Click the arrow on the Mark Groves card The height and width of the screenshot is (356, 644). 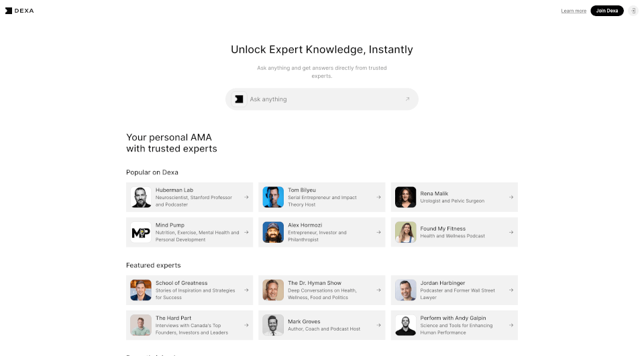point(378,325)
